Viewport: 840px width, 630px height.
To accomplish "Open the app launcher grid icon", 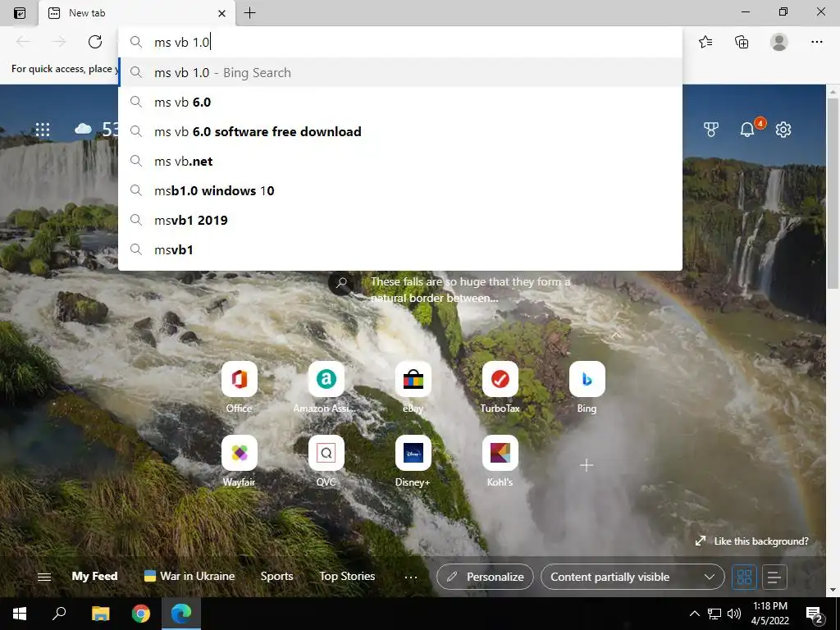I will point(43,129).
